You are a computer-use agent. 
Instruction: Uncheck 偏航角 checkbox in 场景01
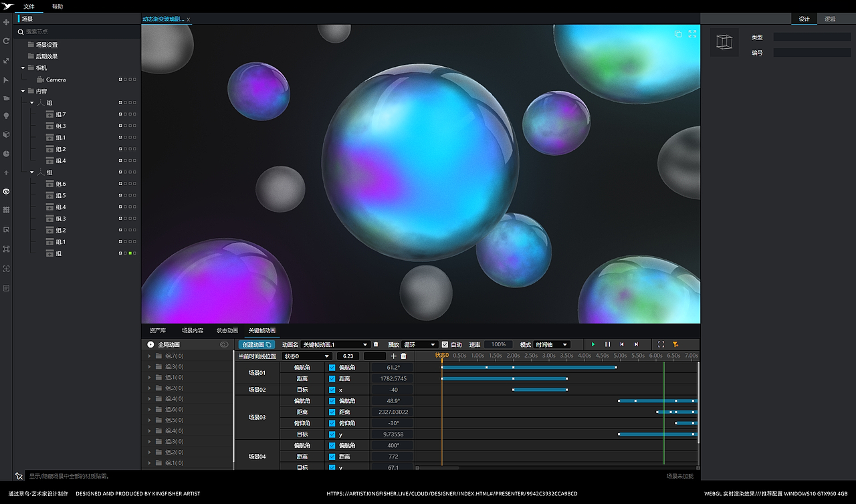tap(332, 367)
